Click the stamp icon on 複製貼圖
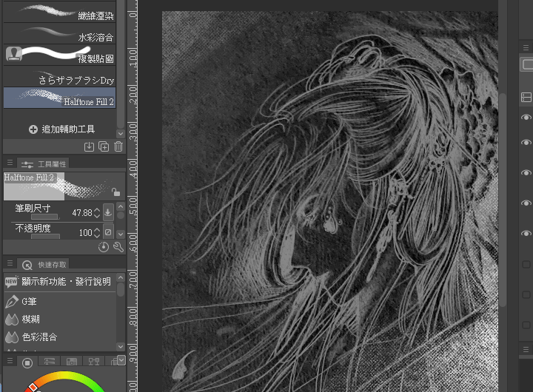 14,54
